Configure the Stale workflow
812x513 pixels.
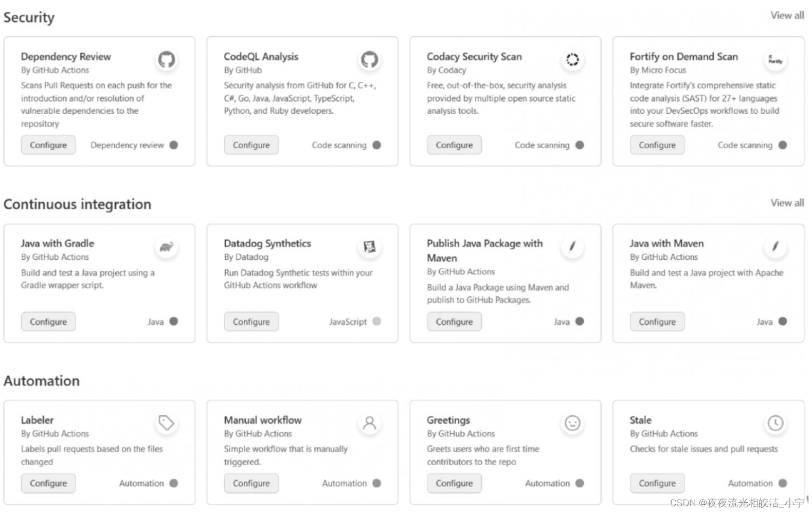point(657,483)
